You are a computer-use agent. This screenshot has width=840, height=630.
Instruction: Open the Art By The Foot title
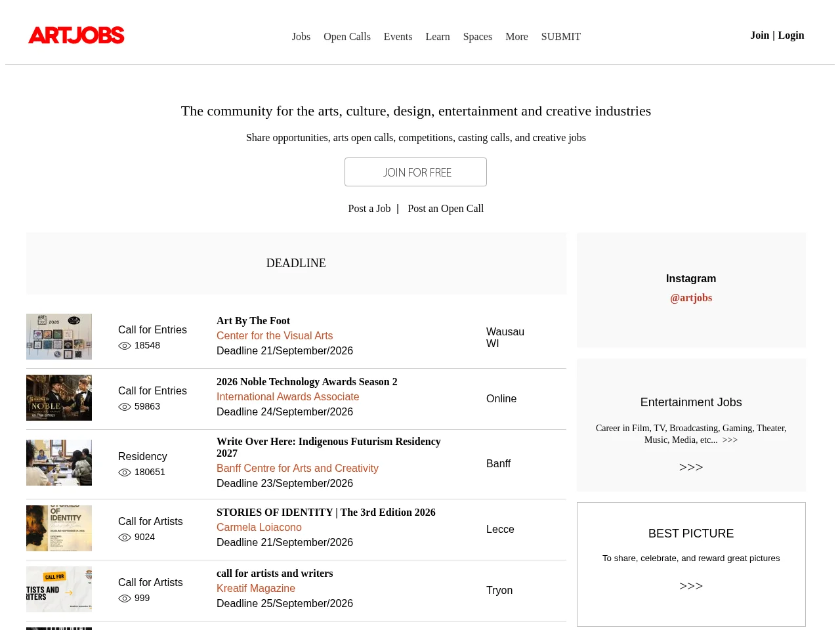pos(253,321)
